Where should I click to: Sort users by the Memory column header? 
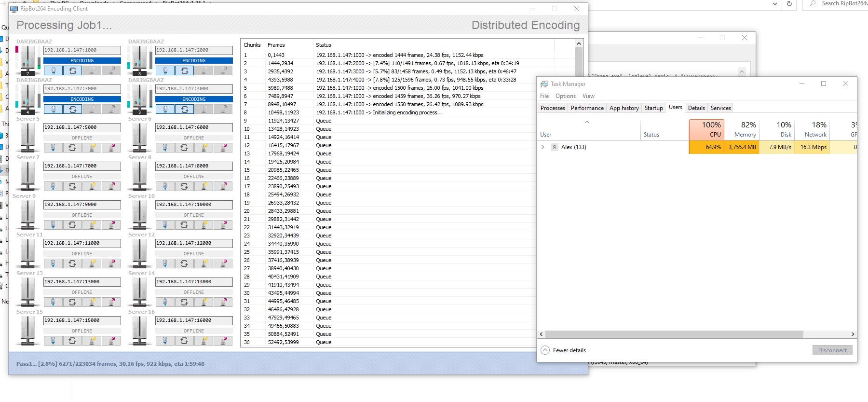742,129
